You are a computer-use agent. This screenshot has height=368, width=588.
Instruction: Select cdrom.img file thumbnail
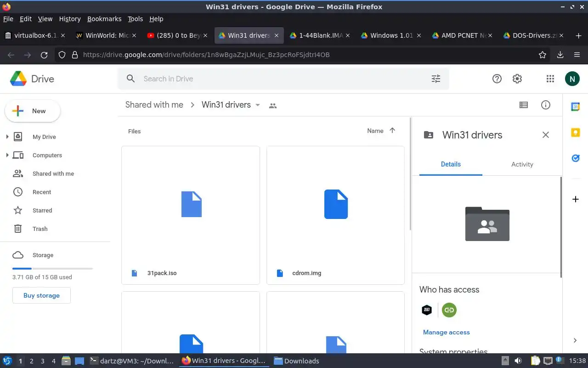pyautogui.click(x=335, y=215)
